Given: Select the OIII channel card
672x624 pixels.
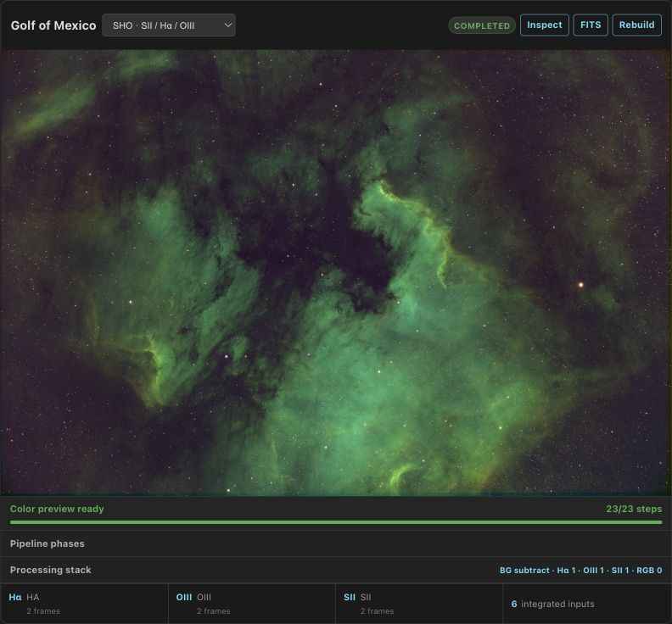Looking at the screenshot, I should [x=252, y=604].
